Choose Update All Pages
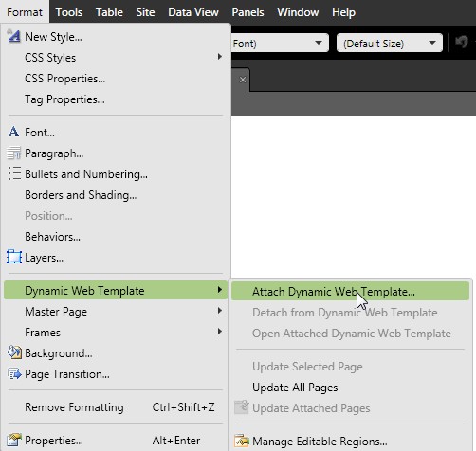Screen dimensions: 476x451 click(295, 388)
